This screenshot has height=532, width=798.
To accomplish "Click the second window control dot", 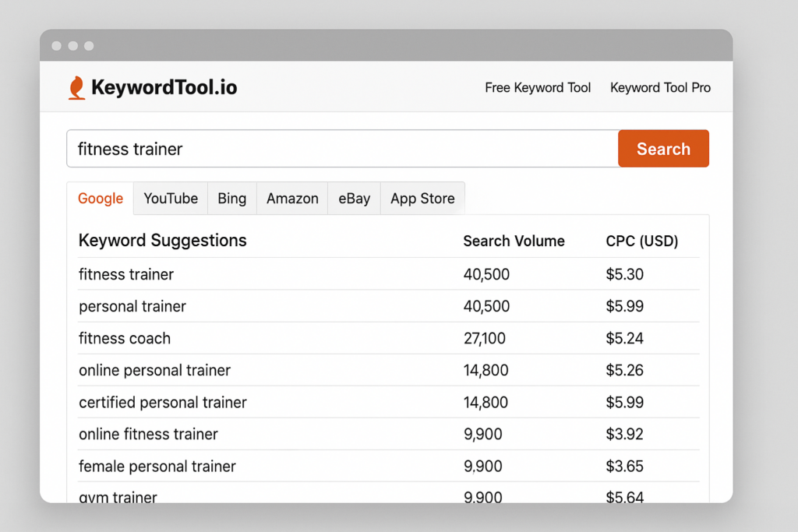I will click(x=72, y=46).
